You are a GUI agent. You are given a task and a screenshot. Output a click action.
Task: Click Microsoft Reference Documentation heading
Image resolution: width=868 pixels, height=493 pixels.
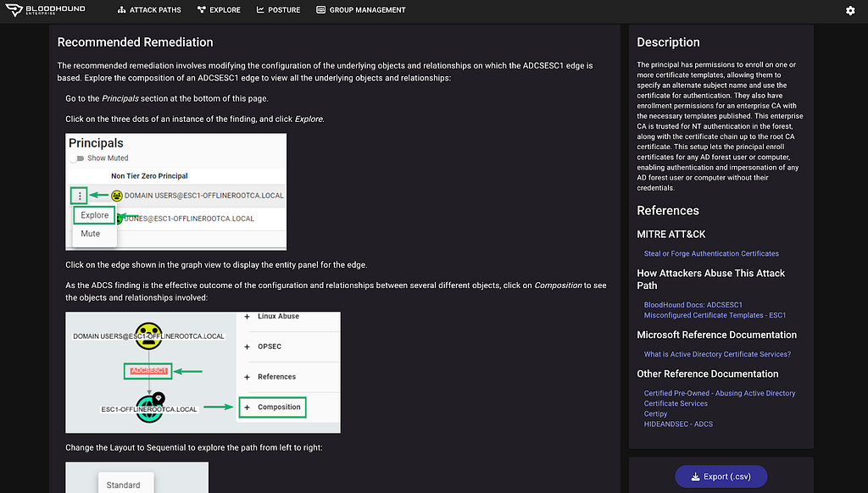pos(716,335)
